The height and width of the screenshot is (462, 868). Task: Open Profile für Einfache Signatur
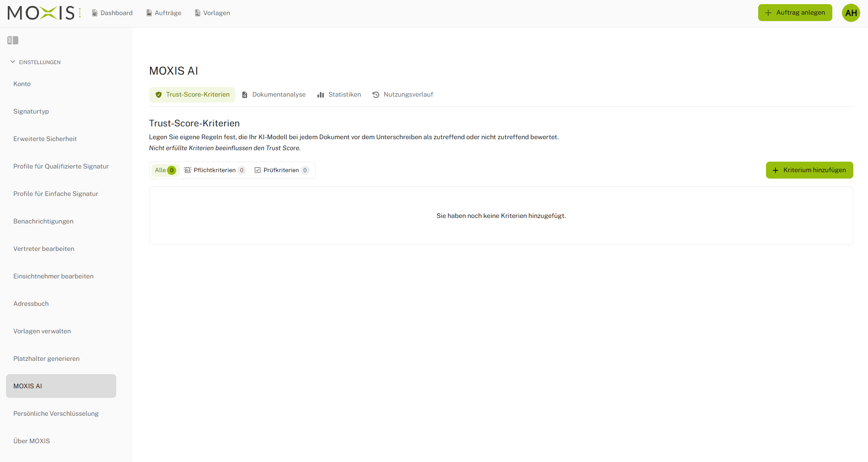coord(61,194)
